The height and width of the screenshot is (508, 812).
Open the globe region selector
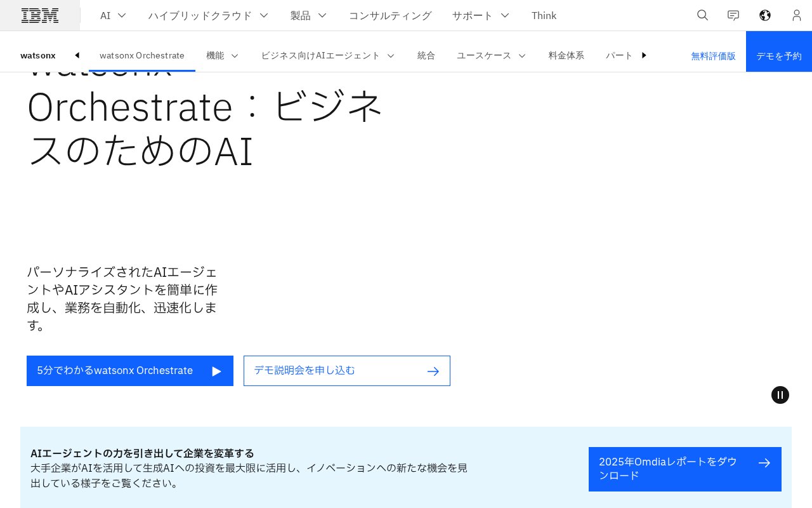[x=765, y=15]
